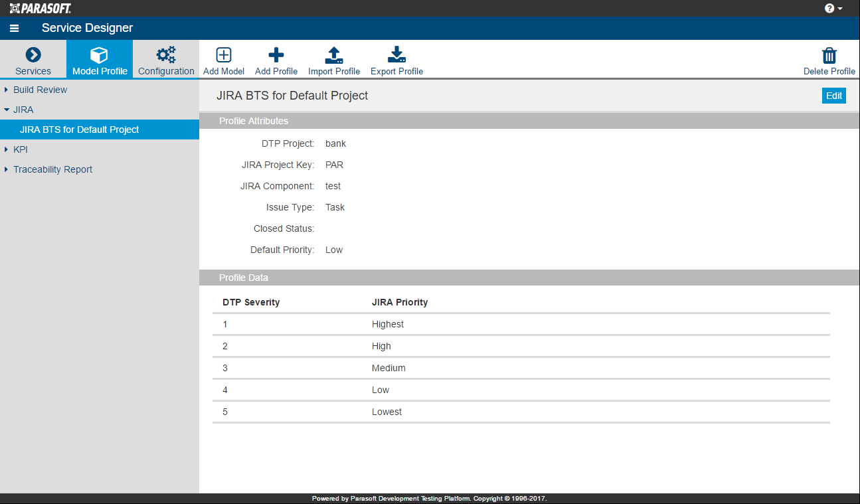Click the 'High' priority cell

tap(381, 346)
